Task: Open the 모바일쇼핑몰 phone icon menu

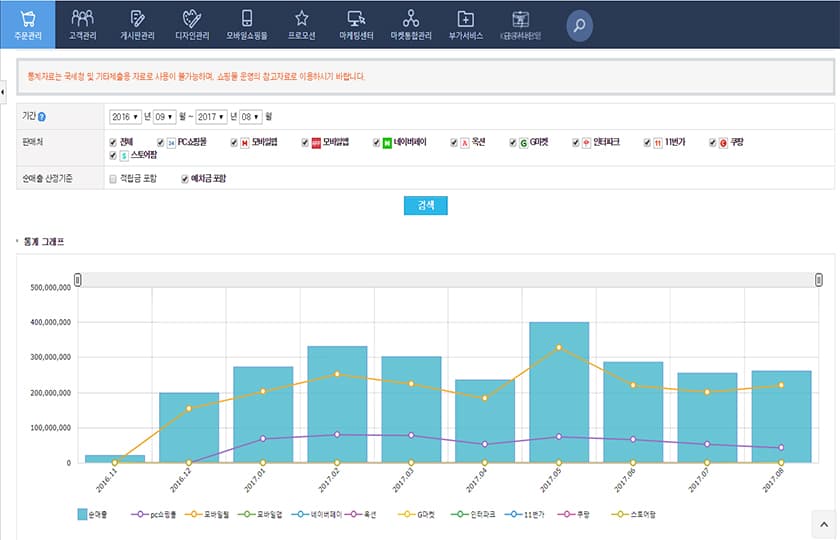Action: pos(246,25)
